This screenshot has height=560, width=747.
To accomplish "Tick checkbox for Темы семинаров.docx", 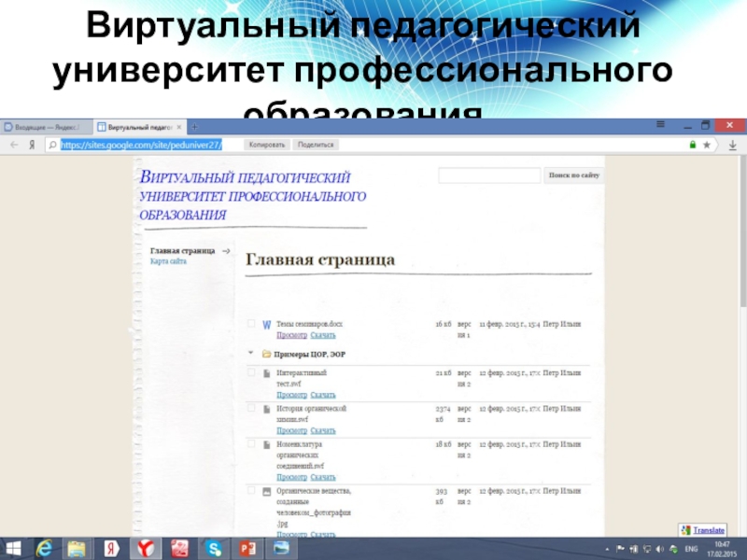I will click(x=251, y=323).
